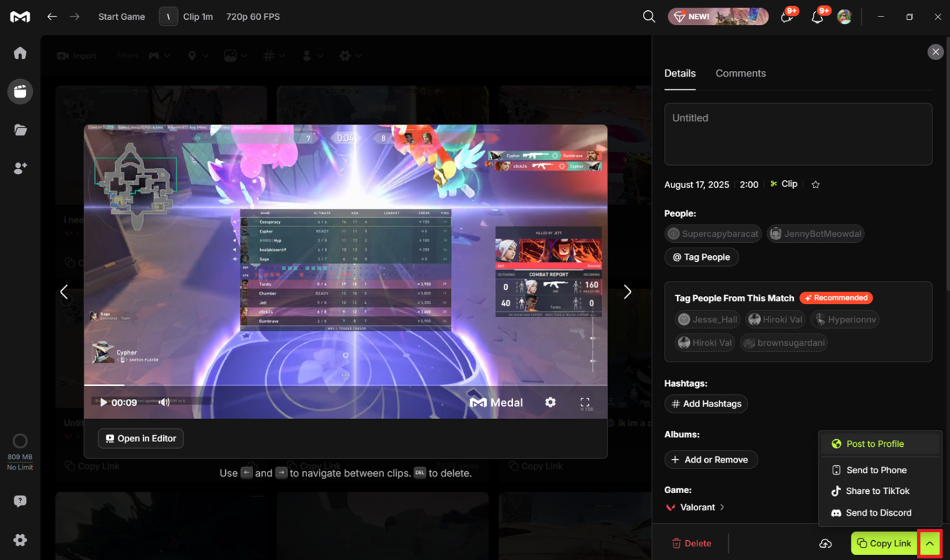
Task: Open the person filter dropdown
Action: tap(312, 56)
